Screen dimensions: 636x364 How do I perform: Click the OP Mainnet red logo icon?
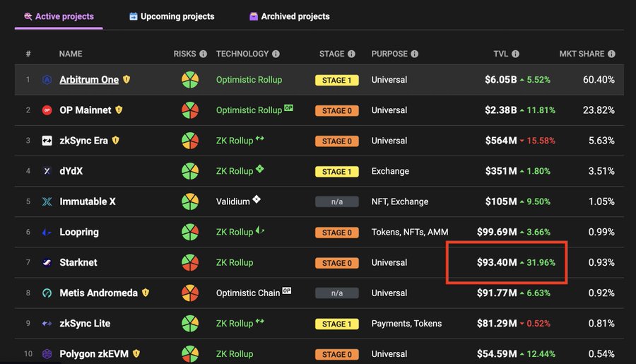[x=47, y=110]
